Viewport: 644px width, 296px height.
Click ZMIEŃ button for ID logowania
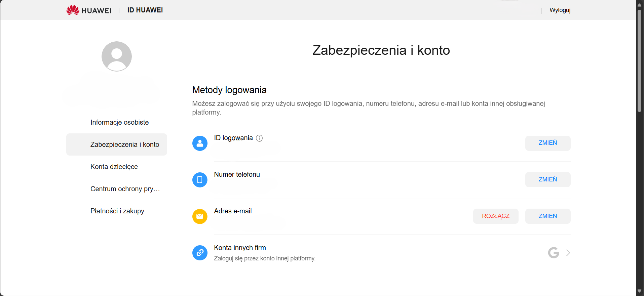[548, 143]
